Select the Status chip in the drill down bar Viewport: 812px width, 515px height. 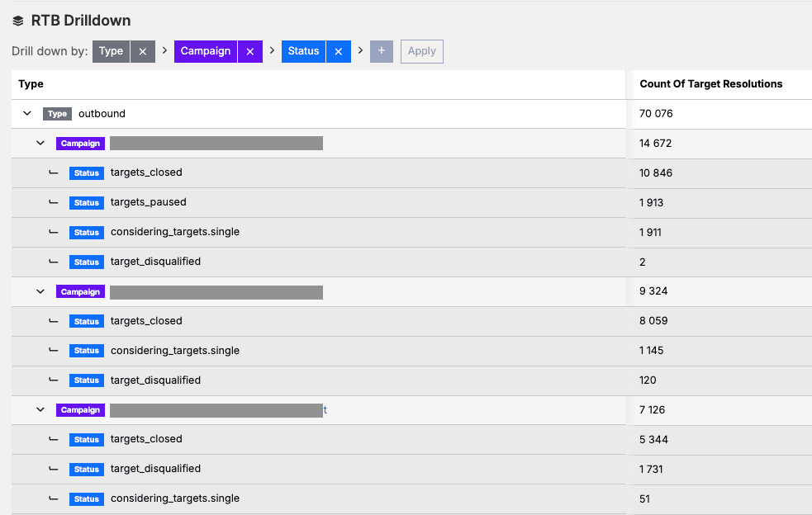pyautogui.click(x=302, y=50)
